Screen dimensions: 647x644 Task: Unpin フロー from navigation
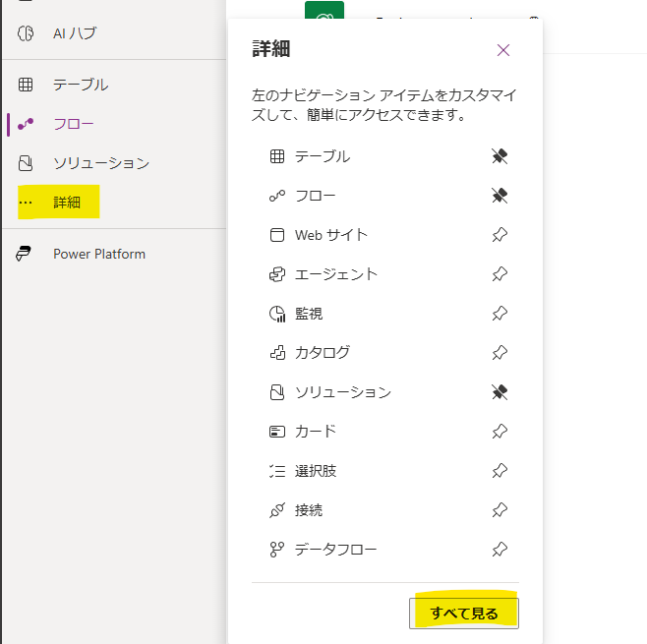(x=500, y=196)
